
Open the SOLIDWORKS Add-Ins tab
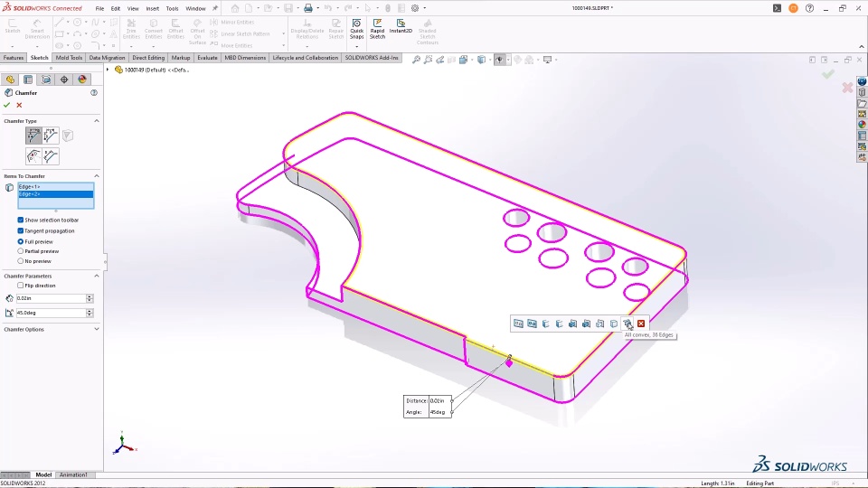pos(372,58)
